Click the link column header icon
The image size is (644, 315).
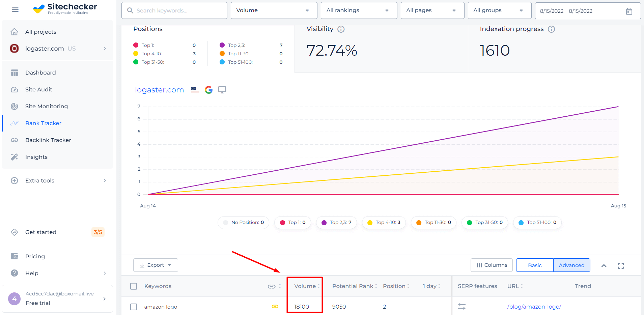(x=272, y=286)
